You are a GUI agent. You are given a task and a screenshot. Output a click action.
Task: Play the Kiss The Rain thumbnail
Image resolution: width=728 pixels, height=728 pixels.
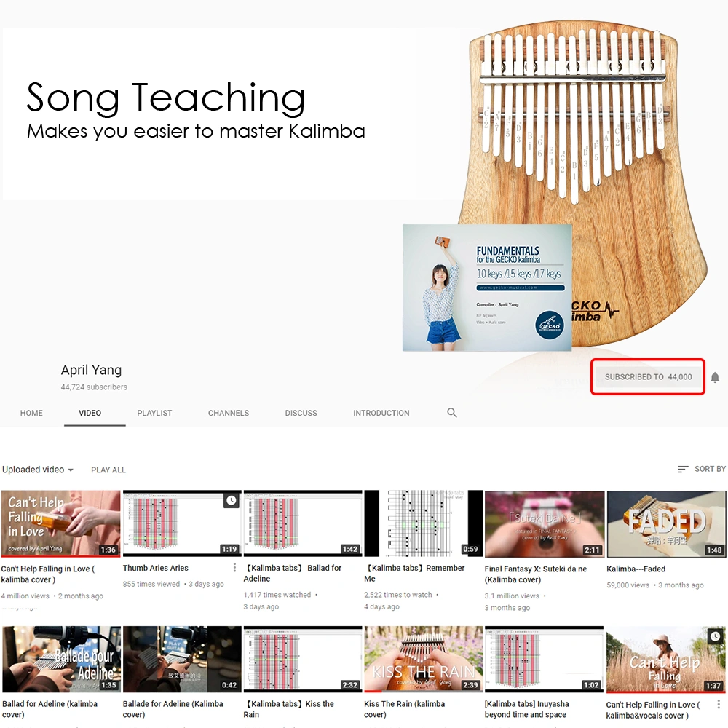[x=424, y=660]
